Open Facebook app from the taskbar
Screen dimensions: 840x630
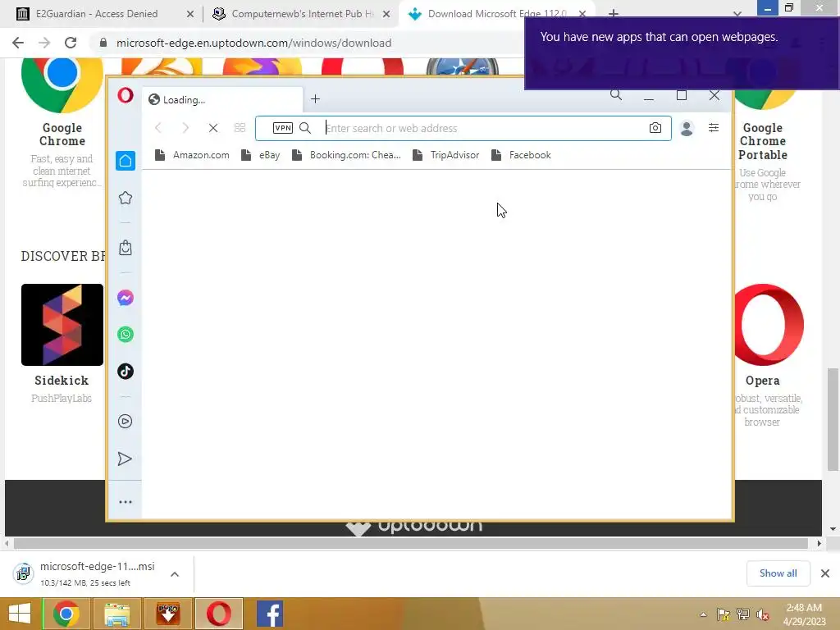point(269,614)
